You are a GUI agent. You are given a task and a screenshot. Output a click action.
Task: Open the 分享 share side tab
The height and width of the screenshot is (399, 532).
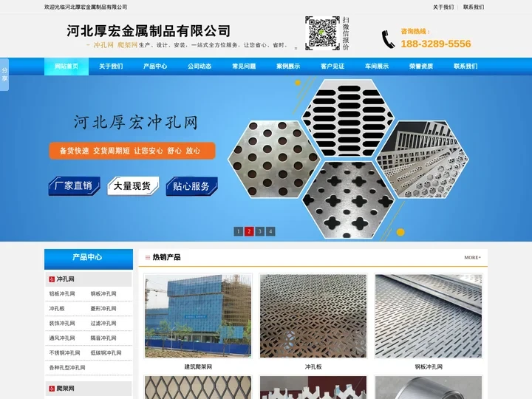[4, 75]
